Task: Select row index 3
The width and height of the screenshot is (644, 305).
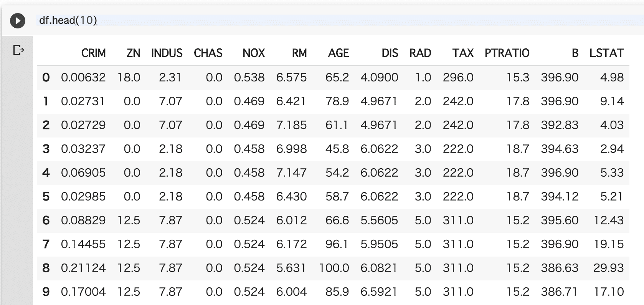Action: (46, 149)
